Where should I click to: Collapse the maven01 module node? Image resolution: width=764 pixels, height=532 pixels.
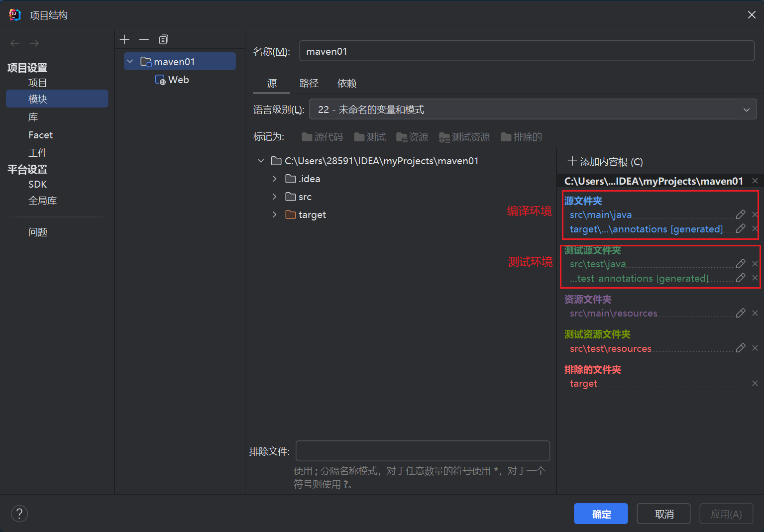coord(130,61)
